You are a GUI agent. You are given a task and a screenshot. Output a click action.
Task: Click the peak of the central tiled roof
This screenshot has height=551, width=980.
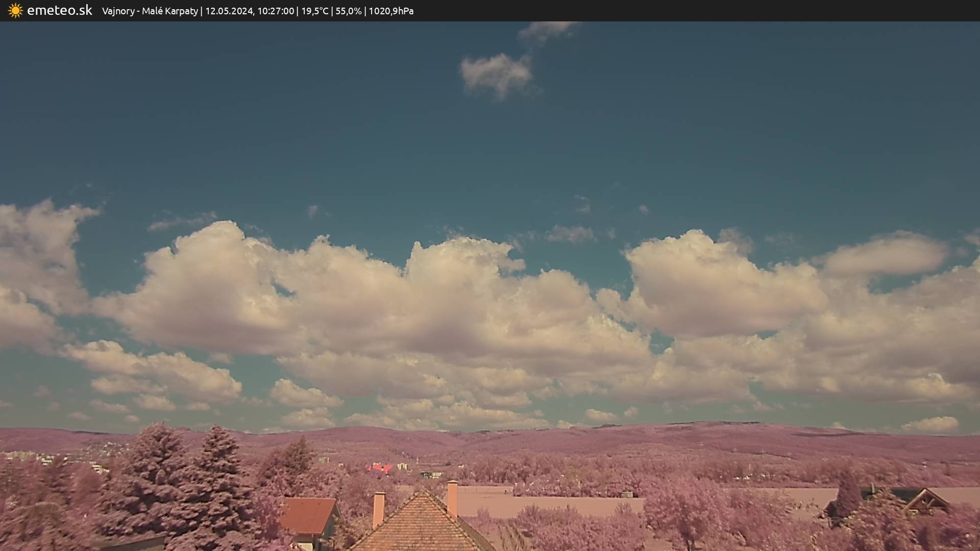point(422,493)
